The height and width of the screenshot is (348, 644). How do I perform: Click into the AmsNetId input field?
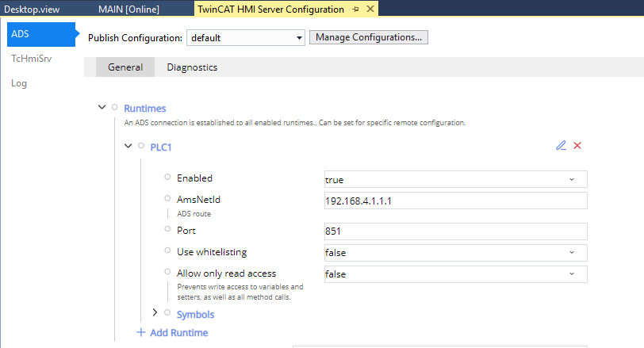pos(455,201)
